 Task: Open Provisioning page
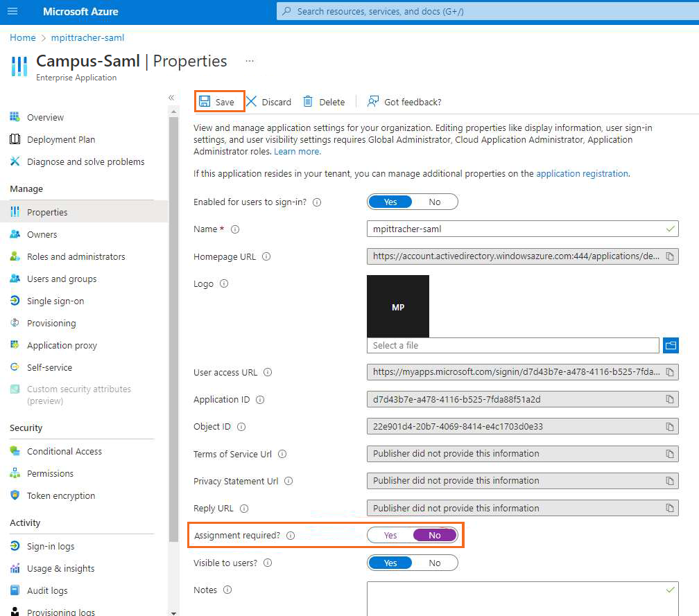(43, 323)
